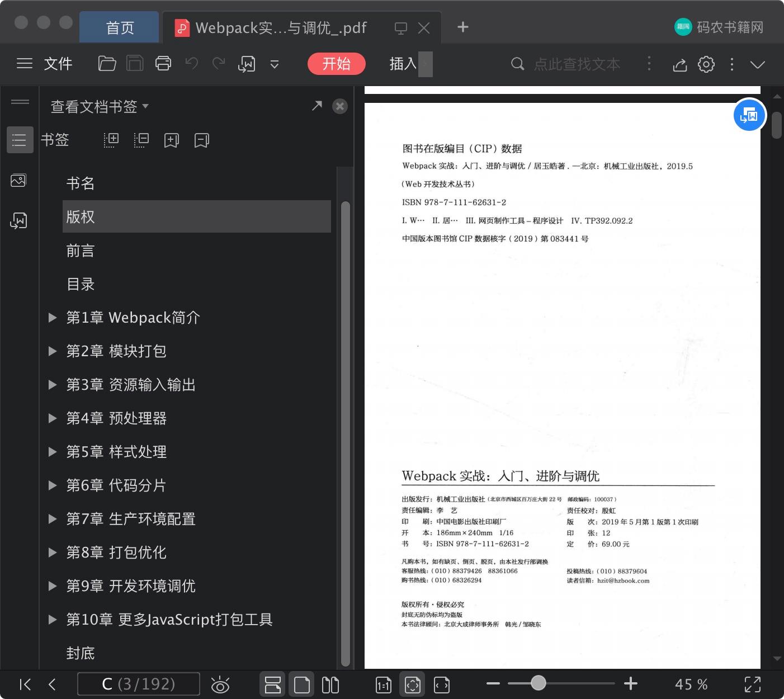Pop out the bookmark panel arrow icon
784x699 pixels.
click(317, 106)
